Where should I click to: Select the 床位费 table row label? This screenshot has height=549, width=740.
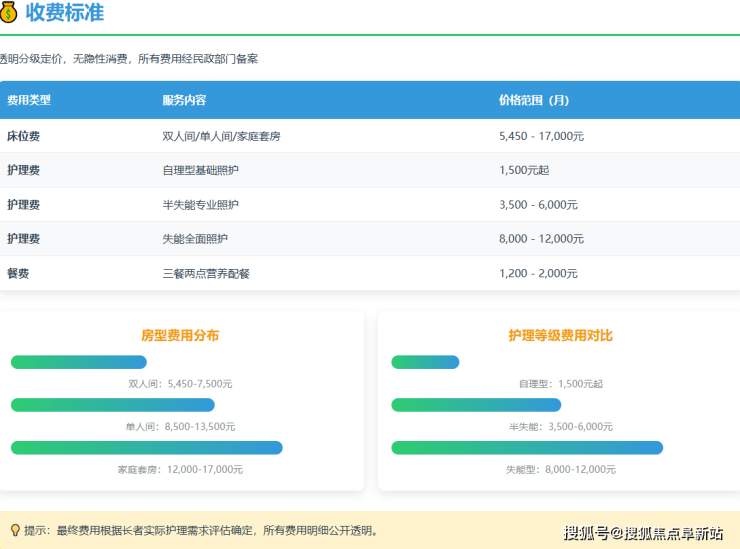coord(23,136)
